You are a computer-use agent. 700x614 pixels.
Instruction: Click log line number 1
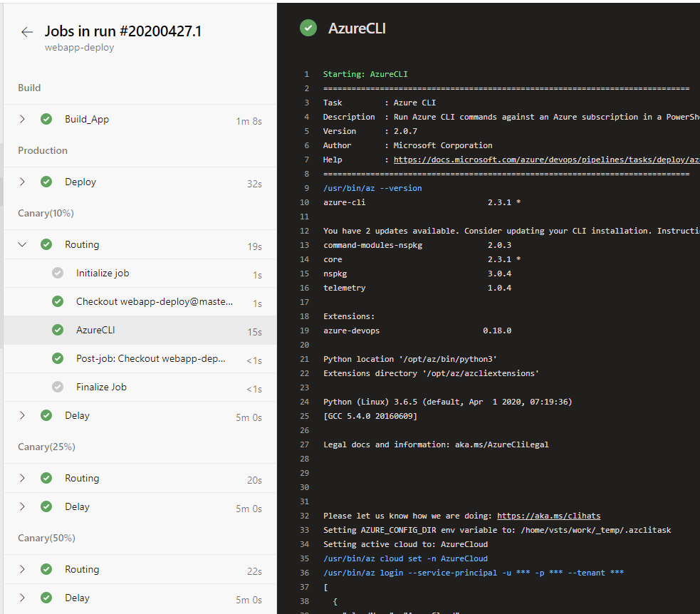tap(307, 74)
